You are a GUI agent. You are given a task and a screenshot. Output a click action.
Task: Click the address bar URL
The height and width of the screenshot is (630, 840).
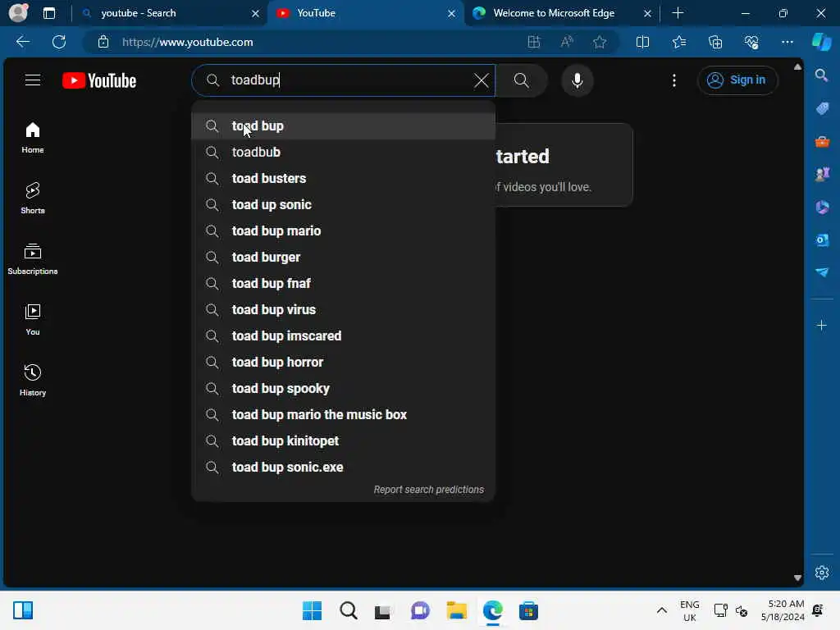click(x=188, y=42)
